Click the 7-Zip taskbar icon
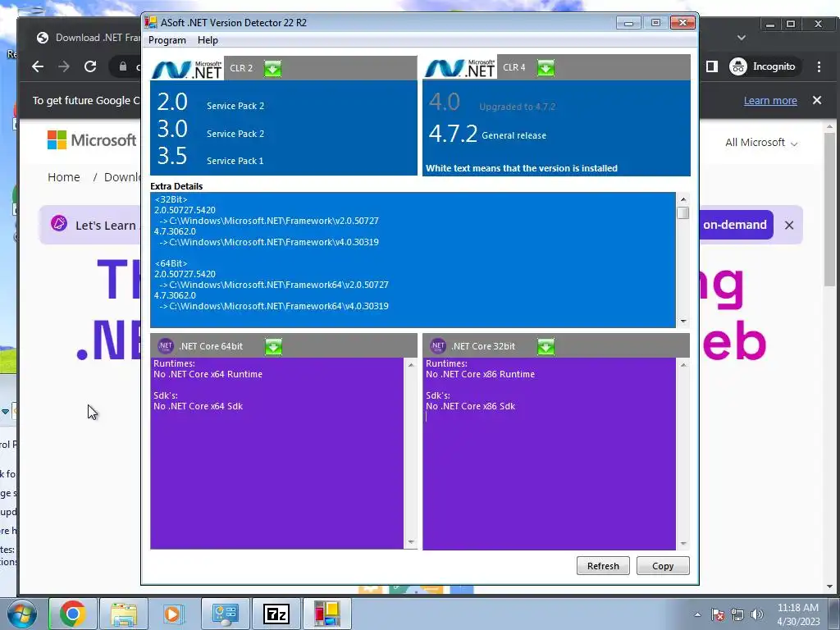840x630 pixels. pos(276,614)
